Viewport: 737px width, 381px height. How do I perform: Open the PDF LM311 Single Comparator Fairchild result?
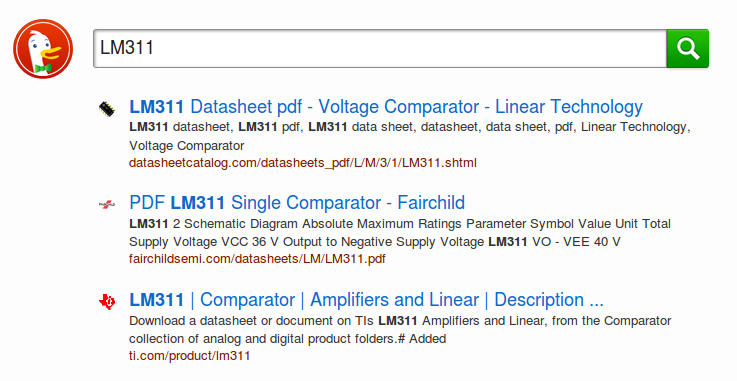[297, 203]
